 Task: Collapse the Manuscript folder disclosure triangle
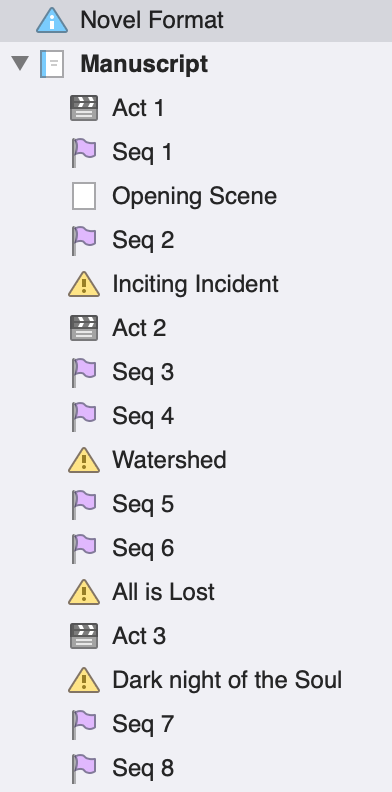pyautogui.click(x=20, y=64)
